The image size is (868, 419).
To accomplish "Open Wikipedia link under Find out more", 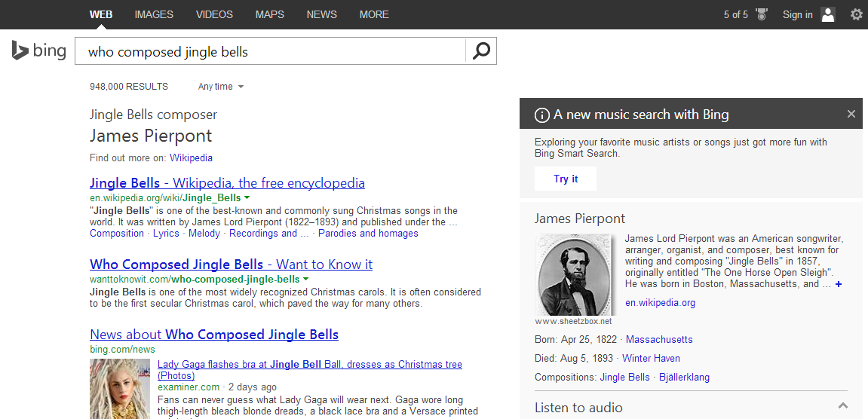I will [191, 158].
